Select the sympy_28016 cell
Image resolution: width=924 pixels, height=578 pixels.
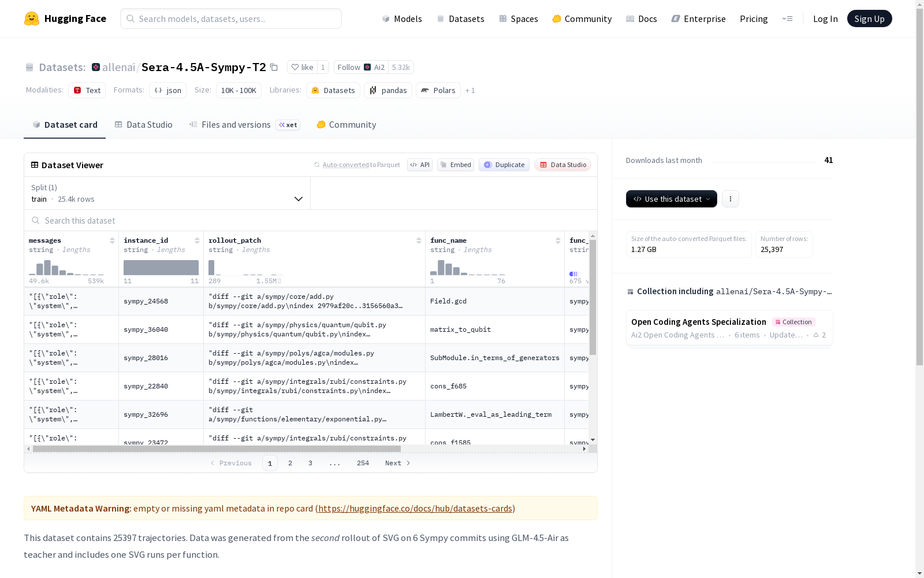(161, 358)
